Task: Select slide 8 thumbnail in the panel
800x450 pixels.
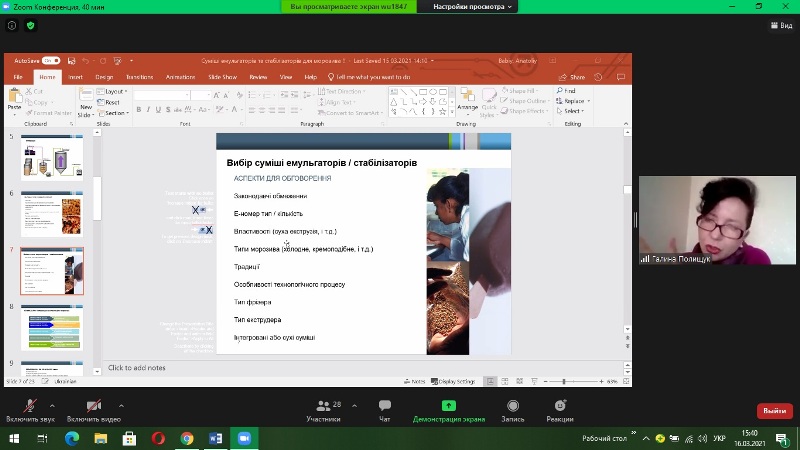Action: (52, 322)
